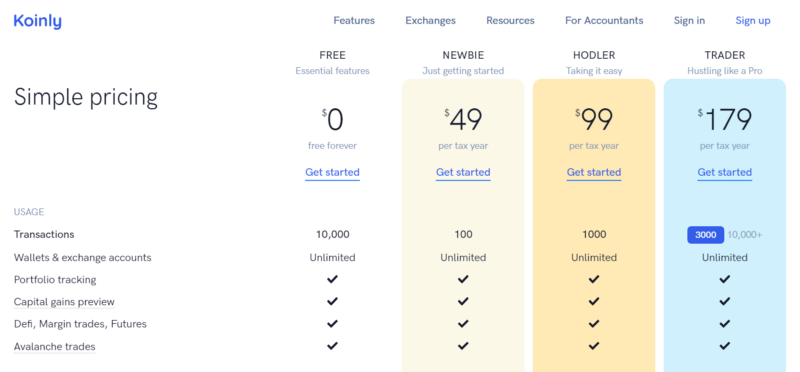Click 'Just getting started' subtitle
Viewport: 800px width, 372px height.
pos(463,71)
